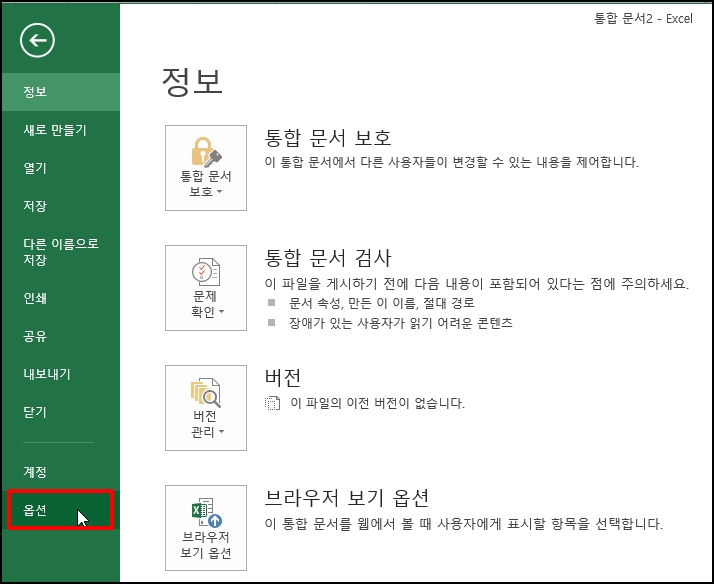
Task: Click the back arrow circle icon
Action: point(37,41)
